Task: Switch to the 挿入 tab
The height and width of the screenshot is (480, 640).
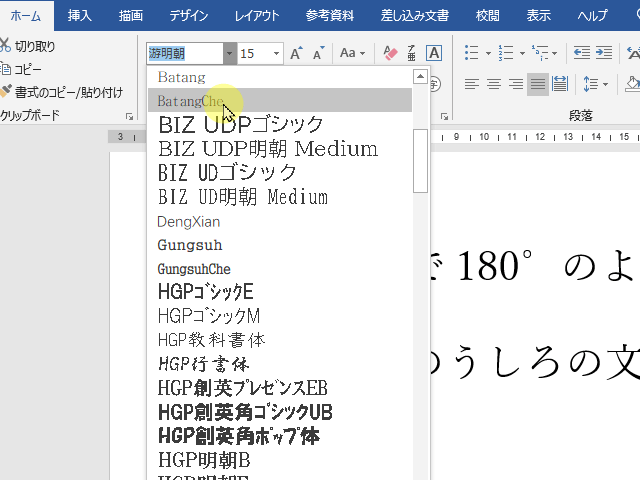Action: point(80,16)
